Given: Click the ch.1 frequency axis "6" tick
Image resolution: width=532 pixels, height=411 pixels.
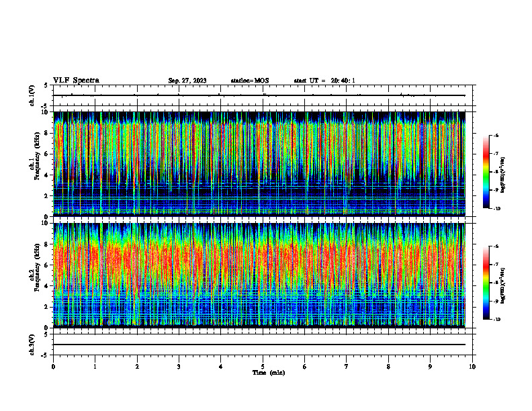Looking at the screenshot, I should click(x=47, y=154).
